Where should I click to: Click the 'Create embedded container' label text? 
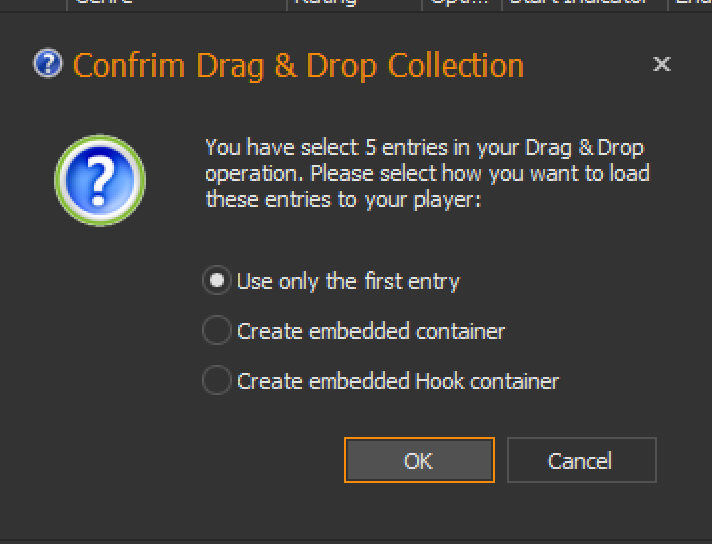[x=371, y=331]
